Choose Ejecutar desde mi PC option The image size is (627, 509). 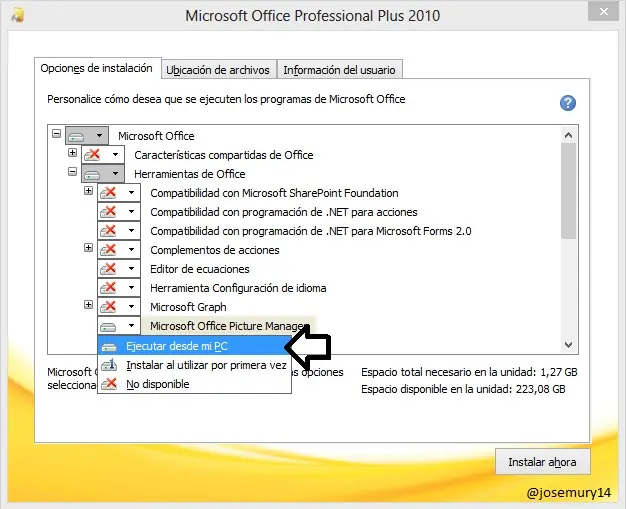click(194, 346)
